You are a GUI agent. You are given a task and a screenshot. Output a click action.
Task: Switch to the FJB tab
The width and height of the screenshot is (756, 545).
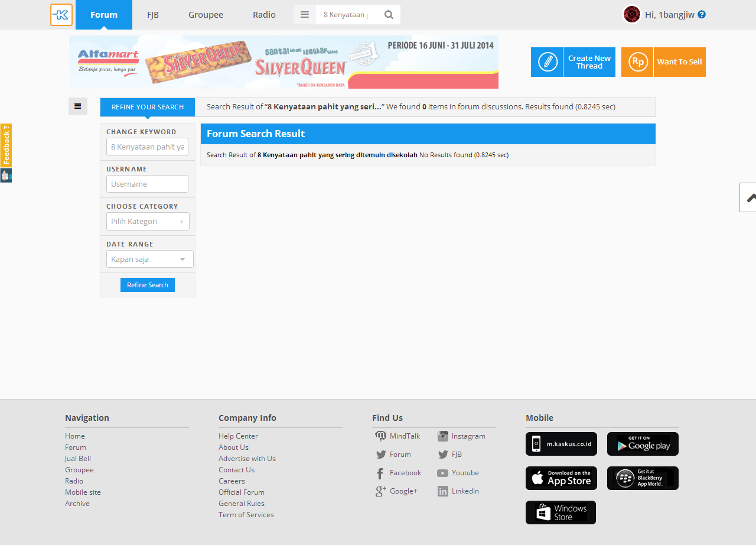pyautogui.click(x=153, y=15)
